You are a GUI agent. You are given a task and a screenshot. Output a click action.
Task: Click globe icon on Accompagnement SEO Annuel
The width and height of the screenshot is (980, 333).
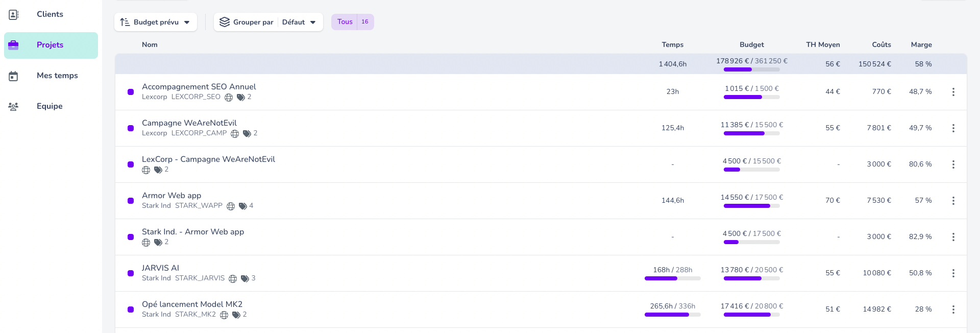pyautogui.click(x=229, y=98)
